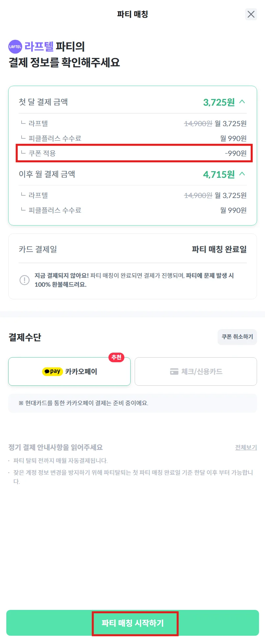
Task: Open the 전체보기 link
Action: (x=246, y=447)
